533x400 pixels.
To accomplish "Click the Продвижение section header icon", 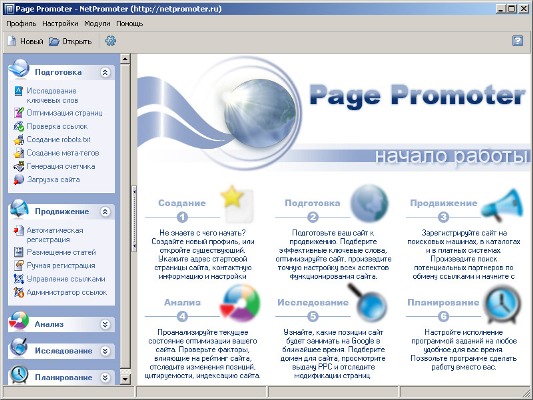I will [x=19, y=208].
